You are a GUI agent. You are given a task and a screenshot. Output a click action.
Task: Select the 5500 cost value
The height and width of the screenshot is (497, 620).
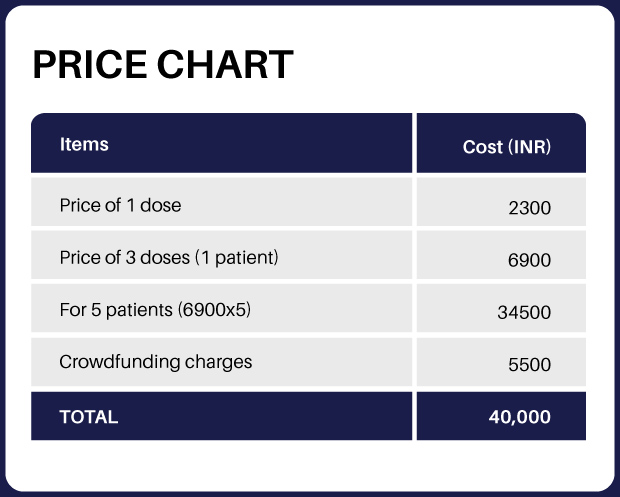click(x=529, y=365)
